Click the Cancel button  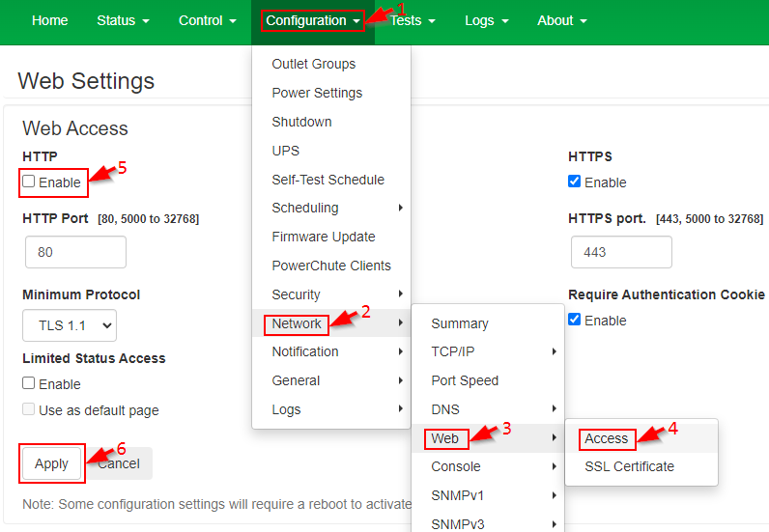tap(119, 463)
